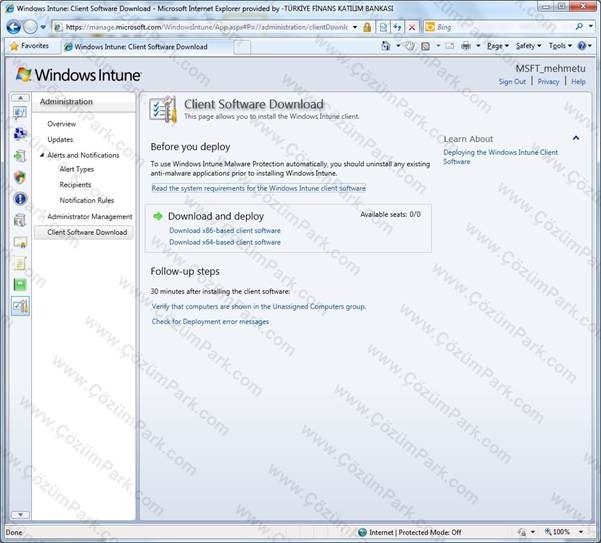The image size is (601, 543).
Task: Open the Reports workspace icon
Action: pyautogui.click(x=20, y=284)
